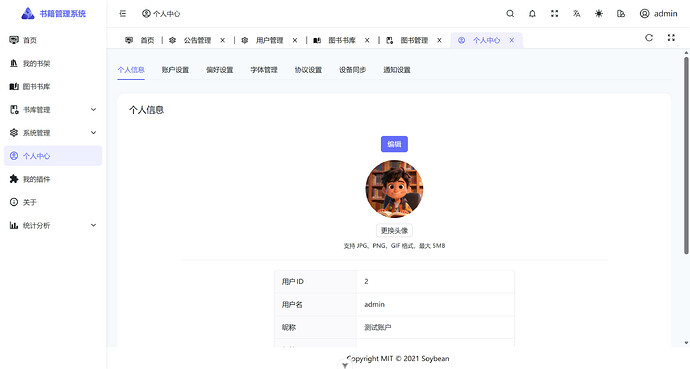The image size is (690, 369).
Task: Reload page with the refresh icon
Action: coord(649,38)
